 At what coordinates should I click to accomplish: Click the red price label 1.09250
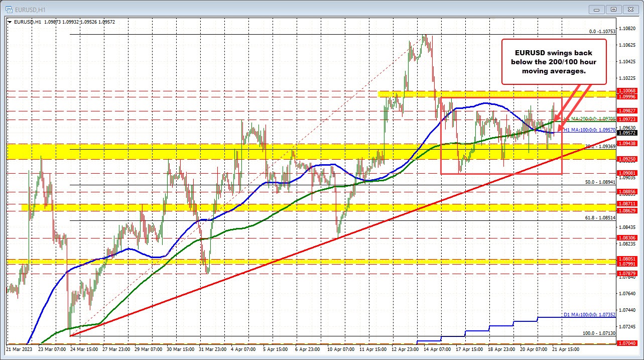pyautogui.click(x=627, y=159)
